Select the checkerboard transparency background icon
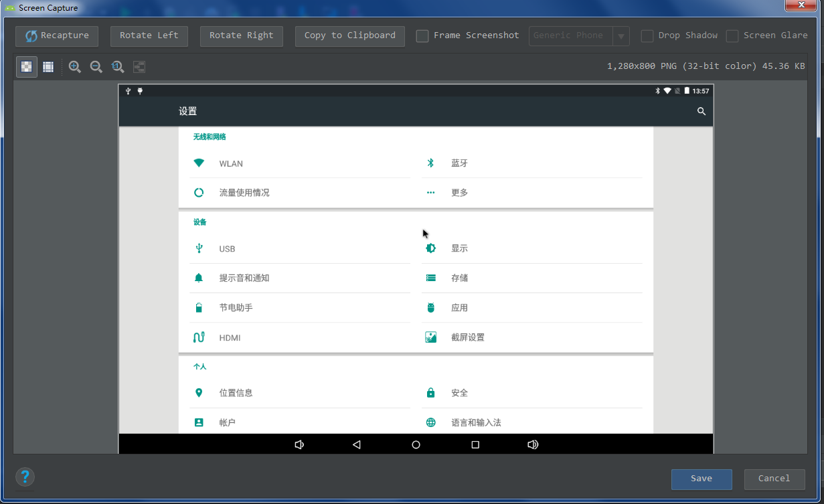824x504 pixels. [x=25, y=66]
